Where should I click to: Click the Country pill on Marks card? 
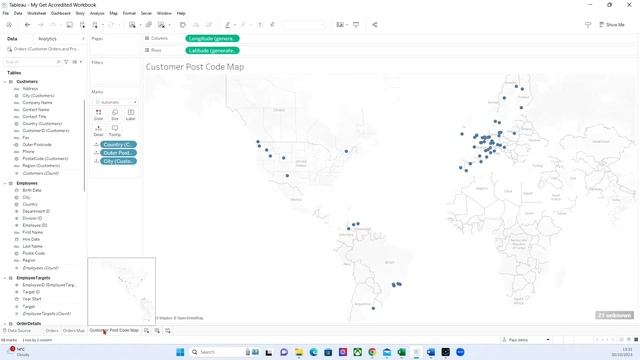[118, 144]
